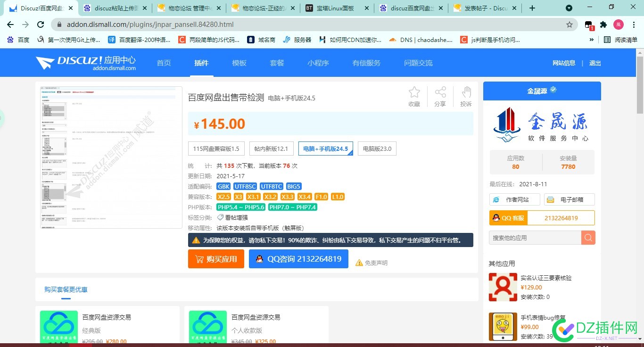Click the Discuz! 应用中心 logo
Screen dimensions: 644x347
(86, 63)
